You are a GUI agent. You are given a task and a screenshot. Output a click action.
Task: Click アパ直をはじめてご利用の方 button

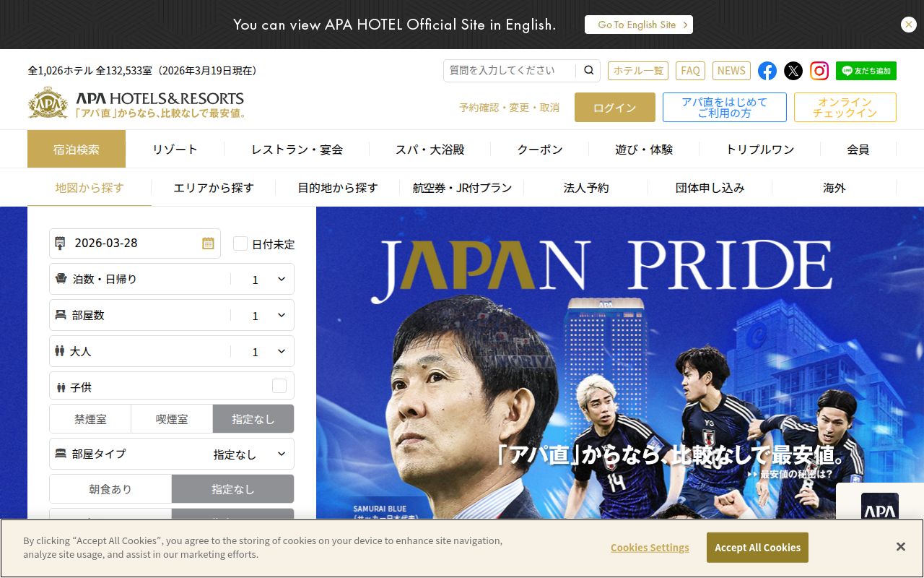click(725, 108)
